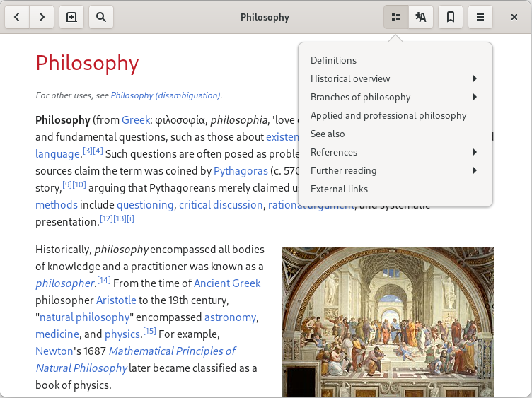Screen dimensions: 532x398
Task: Expand Branches of philosophy submenu arrow
Action: point(475,97)
